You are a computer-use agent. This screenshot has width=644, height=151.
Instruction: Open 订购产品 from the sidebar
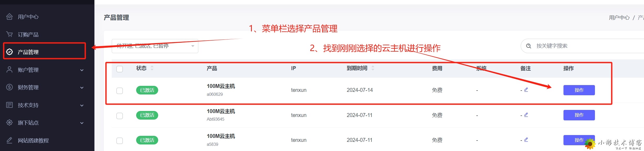tap(28, 35)
